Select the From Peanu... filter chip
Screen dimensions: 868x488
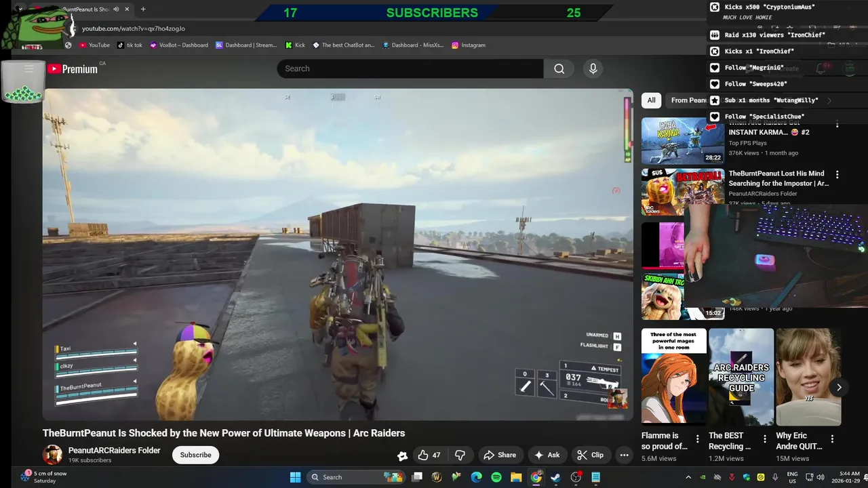tap(688, 100)
